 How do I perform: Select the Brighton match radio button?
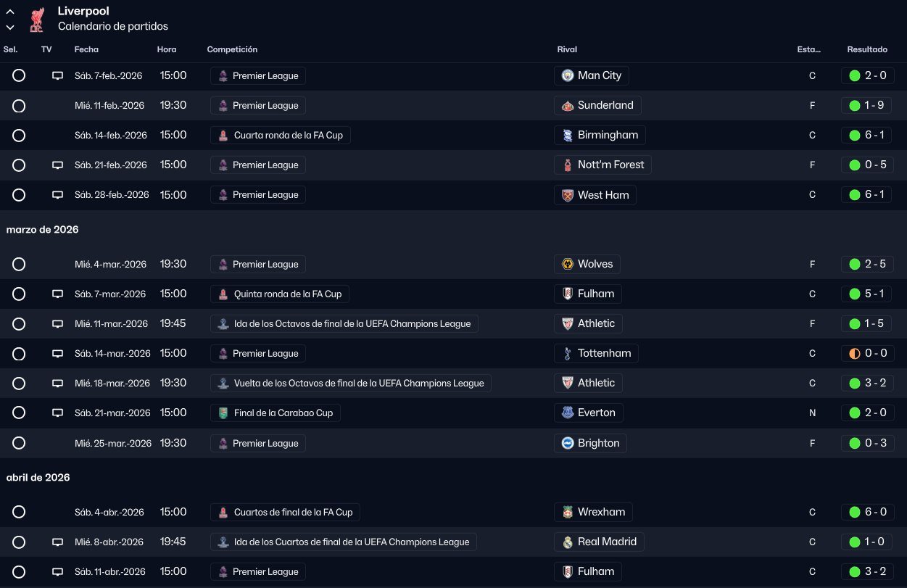tap(19, 443)
